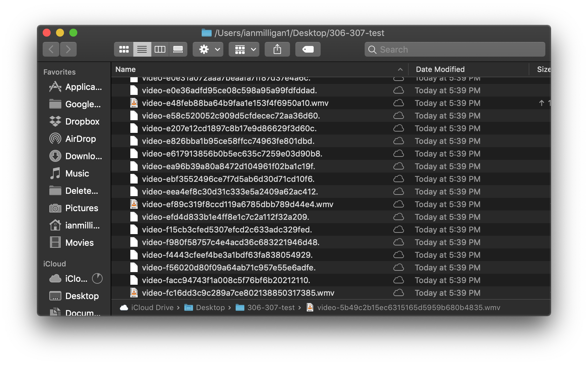The height and width of the screenshot is (365, 588).
Task: Open Downloads in the sidebar
Action: (x=75, y=156)
